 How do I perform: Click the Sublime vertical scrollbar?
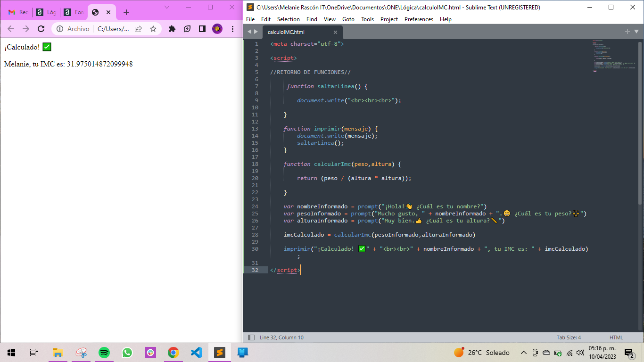(x=640, y=123)
